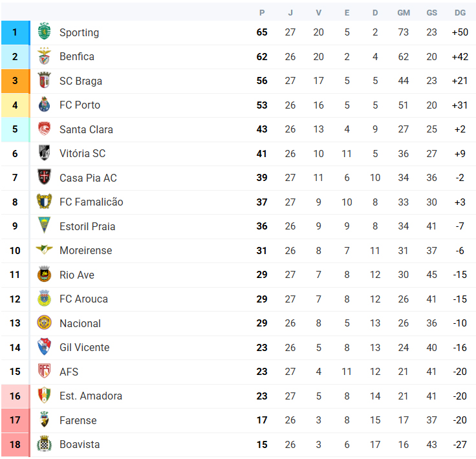The image size is (476, 459).
Task: Click the Vitória SC crest
Action: click(45, 153)
